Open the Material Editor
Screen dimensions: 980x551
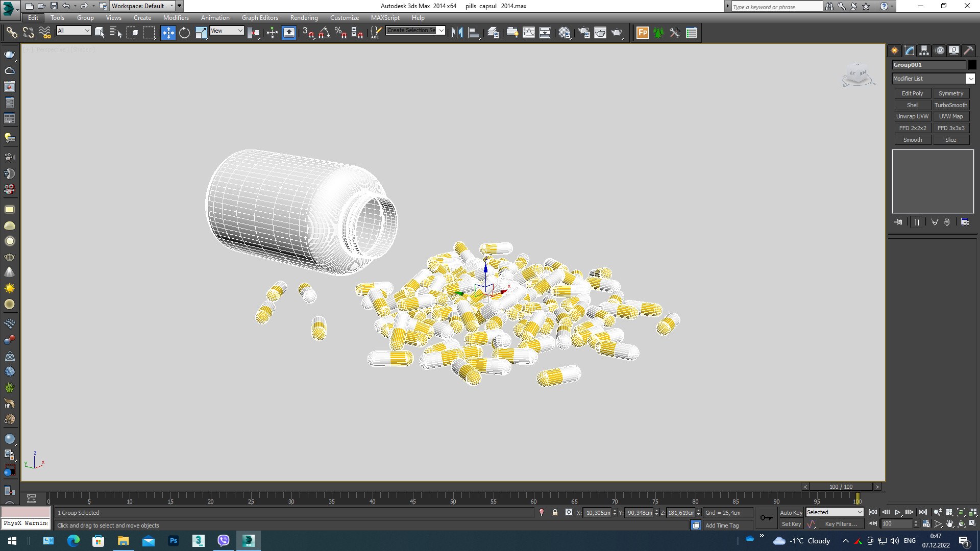(x=564, y=33)
